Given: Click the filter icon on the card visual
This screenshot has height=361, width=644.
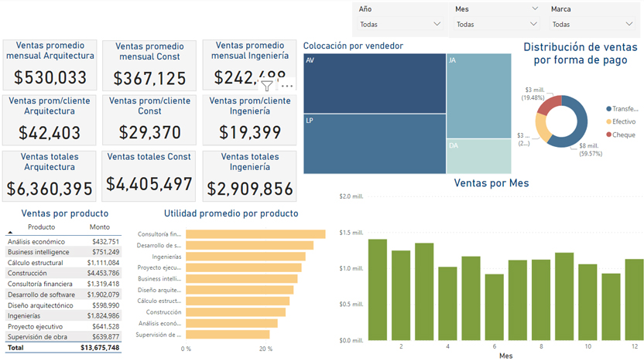Looking at the screenshot, I should click(267, 86).
